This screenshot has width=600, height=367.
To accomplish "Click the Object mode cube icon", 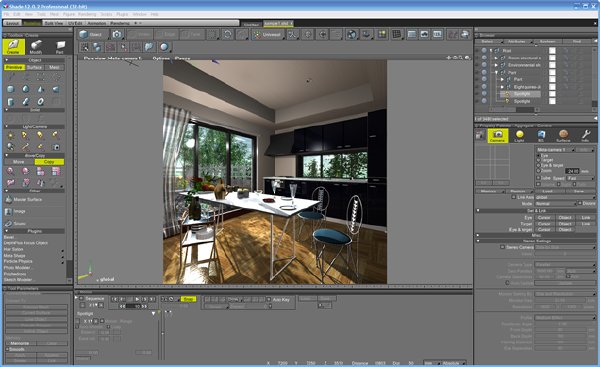I will pyautogui.click(x=91, y=34).
